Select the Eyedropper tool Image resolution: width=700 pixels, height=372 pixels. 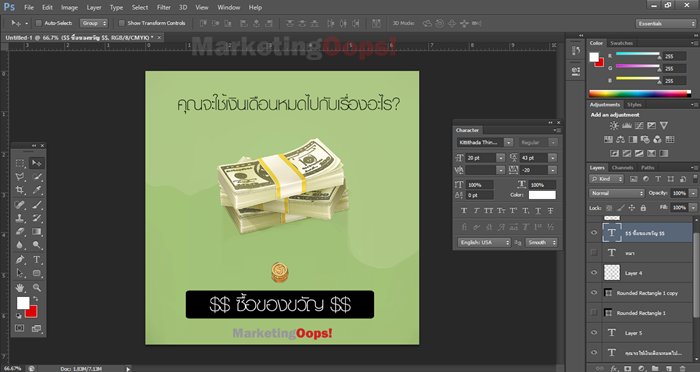click(37, 190)
